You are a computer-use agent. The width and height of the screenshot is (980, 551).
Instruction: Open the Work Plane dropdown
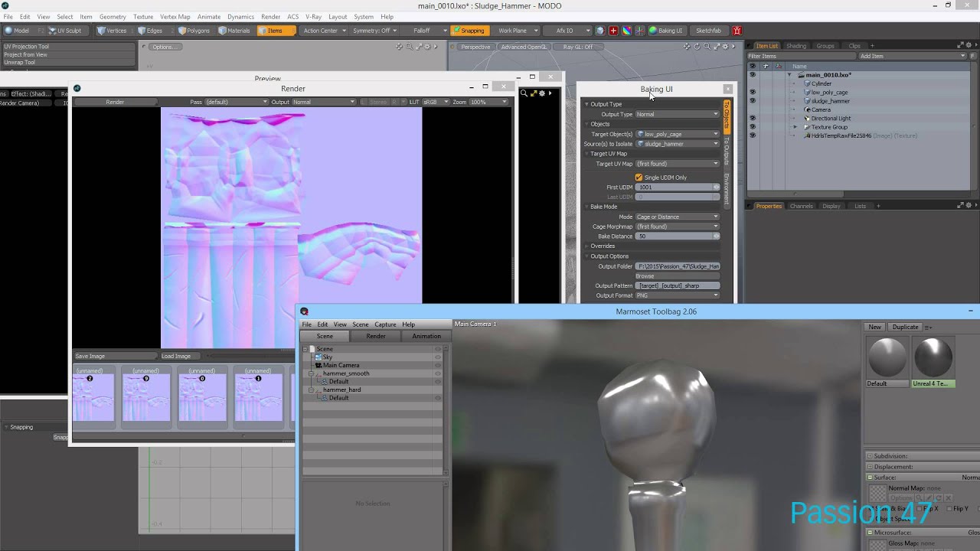pyautogui.click(x=516, y=31)
